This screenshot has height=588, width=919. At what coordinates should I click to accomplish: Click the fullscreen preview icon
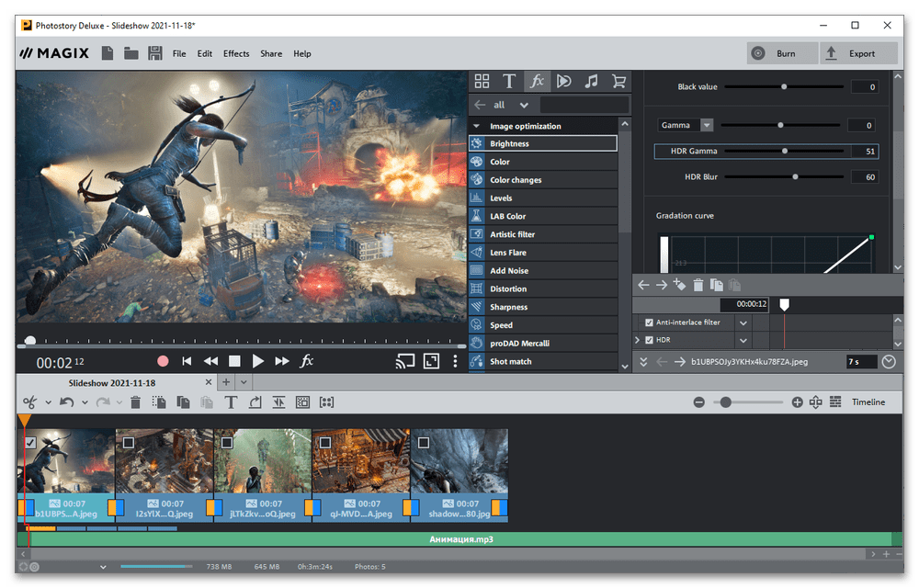click(x=431, y=361)
